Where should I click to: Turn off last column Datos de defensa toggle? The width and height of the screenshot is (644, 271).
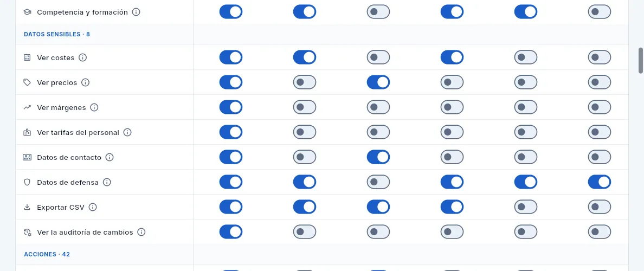[599, 182]
